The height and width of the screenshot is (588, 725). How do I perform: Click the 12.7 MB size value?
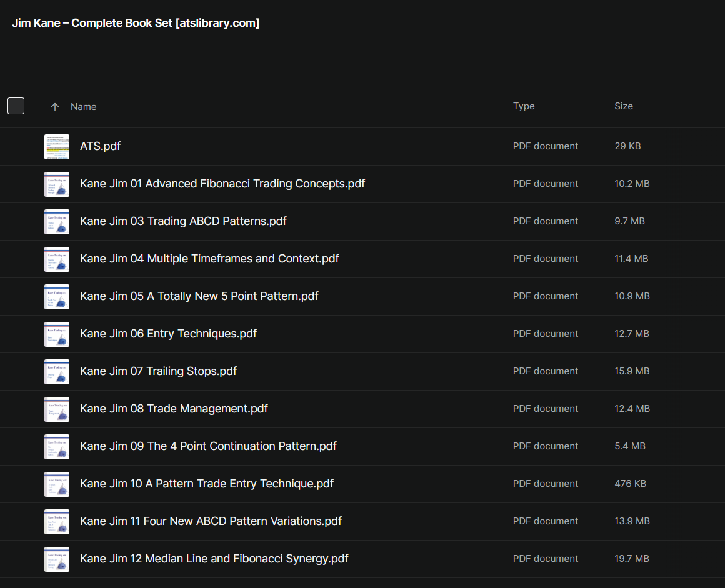tap(632, 333)
